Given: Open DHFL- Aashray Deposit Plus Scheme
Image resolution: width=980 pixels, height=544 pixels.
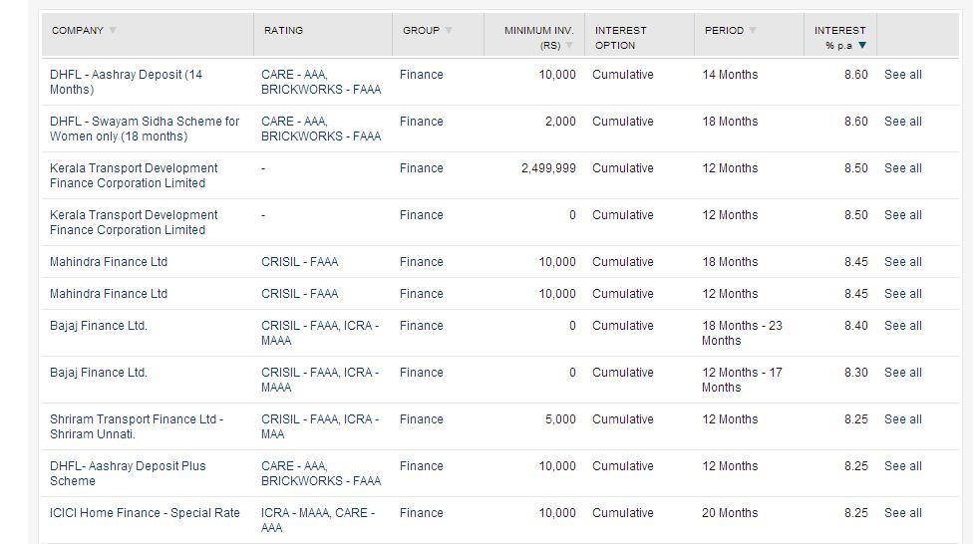Looking at the screenshot, I should (128, 473).
